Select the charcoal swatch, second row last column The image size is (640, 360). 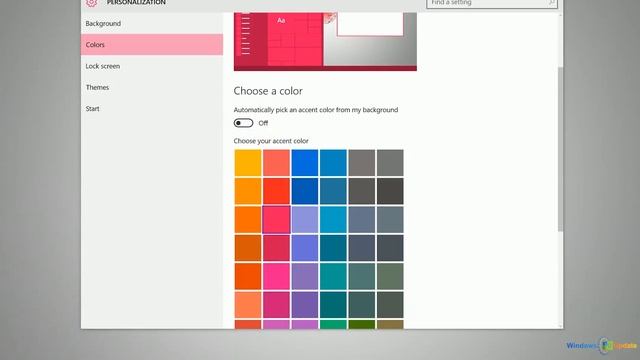click(390, 191)
